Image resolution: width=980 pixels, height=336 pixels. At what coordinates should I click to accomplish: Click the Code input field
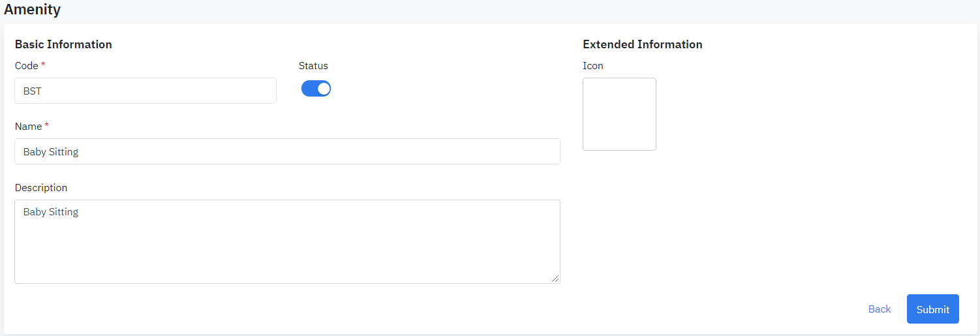pos(145,91)
